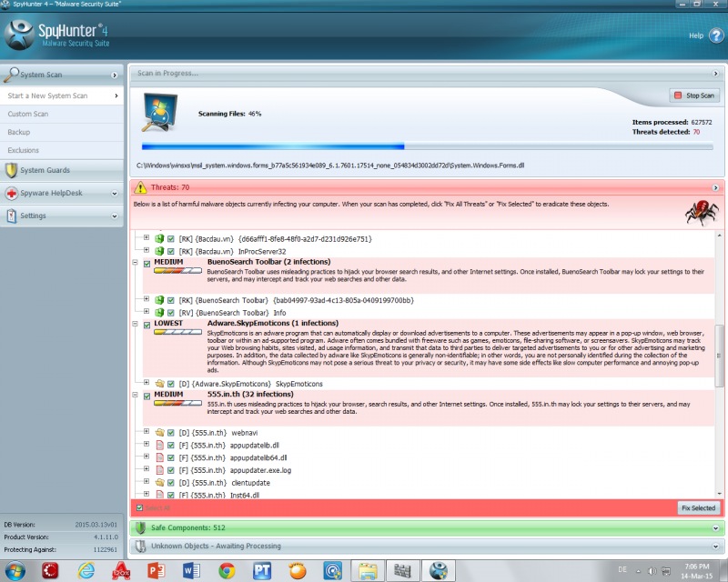The width and height of the screenshot is (728, 582).
Task: Expand the webnavi tree entry
Action: click(x=147, y=431)
